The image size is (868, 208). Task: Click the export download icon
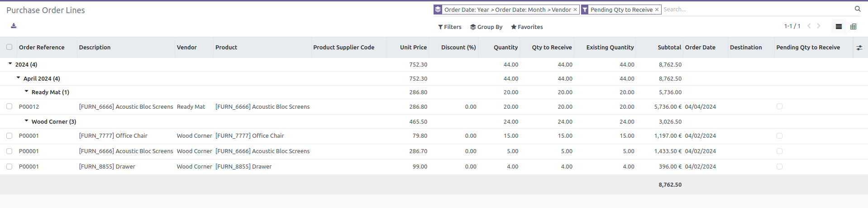pos(14,26)
